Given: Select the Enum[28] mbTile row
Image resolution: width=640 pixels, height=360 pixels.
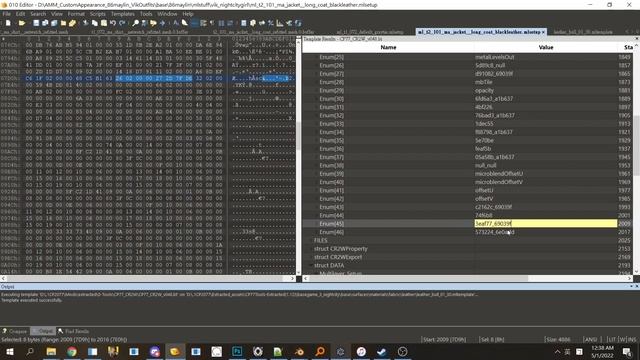Looking at the screenshot, I should click(x=469, y=82).
